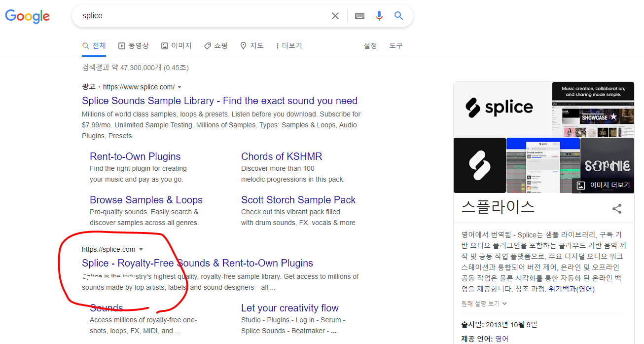Viewport: 644px width, 344px height.
Task: Select the 전체 tab
Action: 94,45
